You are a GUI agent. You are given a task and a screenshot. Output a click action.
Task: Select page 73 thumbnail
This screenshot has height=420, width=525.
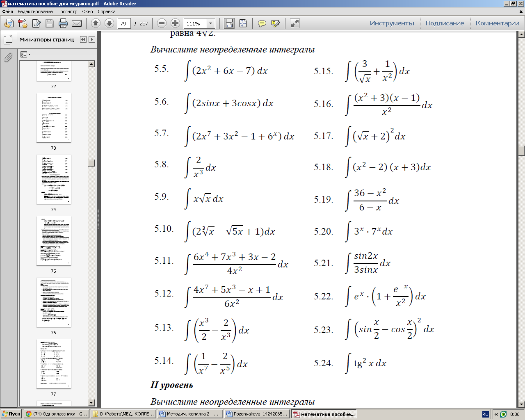click(53, 118)
